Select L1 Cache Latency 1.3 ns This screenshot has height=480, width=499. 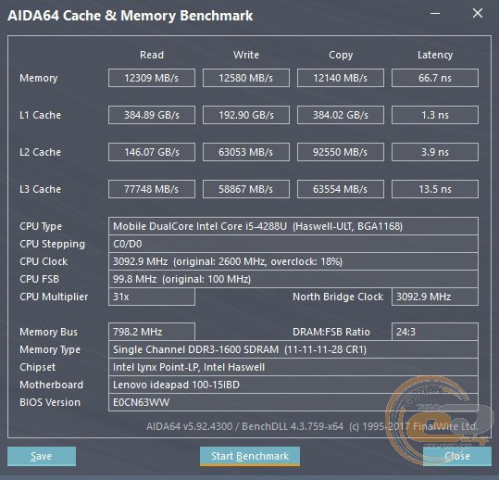tap(435, 115)
